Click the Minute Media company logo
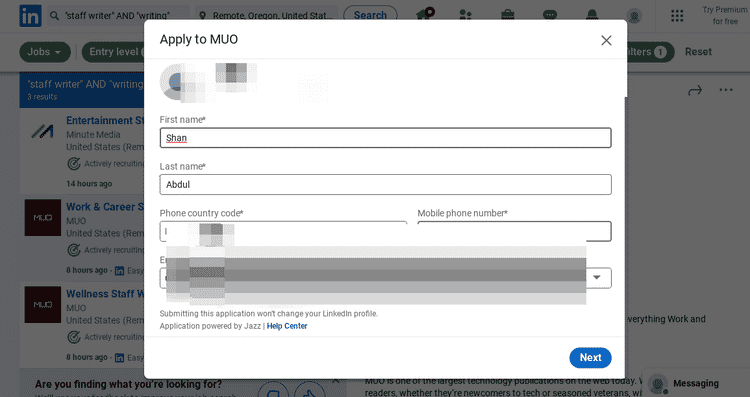 [43, 131]
